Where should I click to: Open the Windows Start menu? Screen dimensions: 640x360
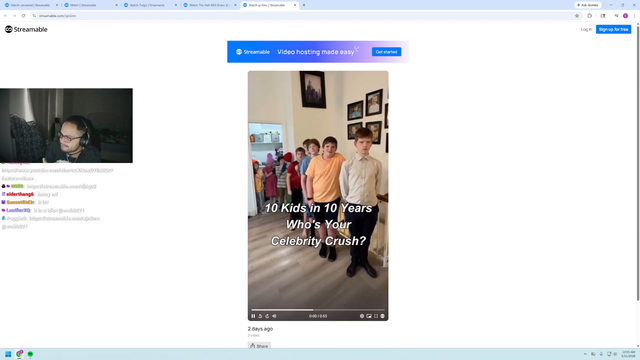point(8,354)
